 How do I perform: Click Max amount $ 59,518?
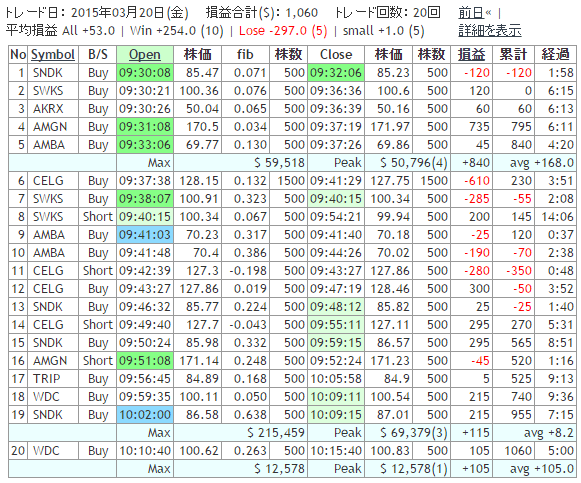coord(279,163)
